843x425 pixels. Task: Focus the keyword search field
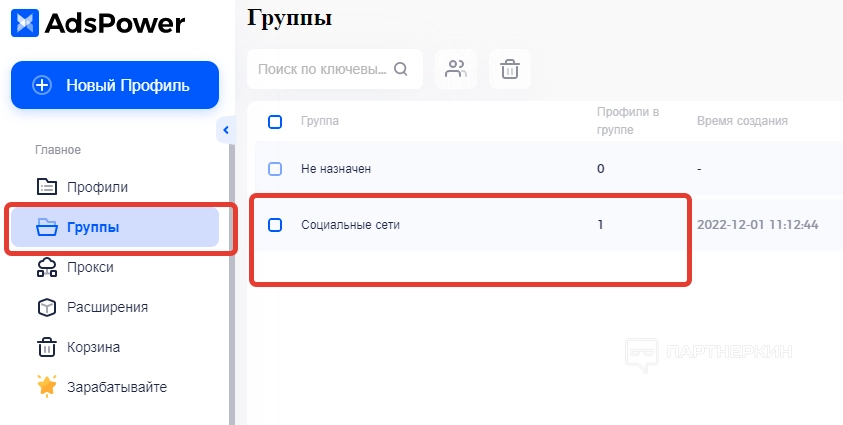[322, 69]
